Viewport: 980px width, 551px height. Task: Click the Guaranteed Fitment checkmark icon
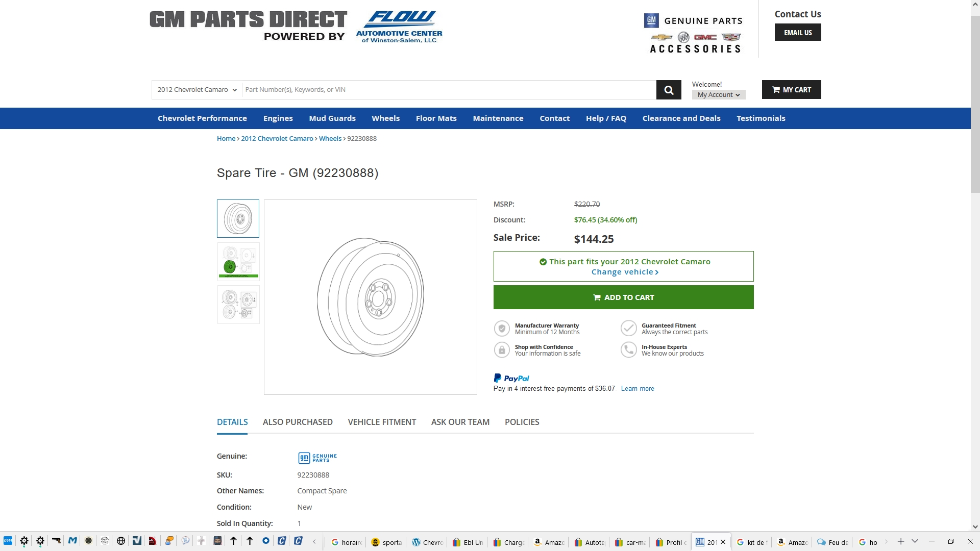[x=628, y=329]
